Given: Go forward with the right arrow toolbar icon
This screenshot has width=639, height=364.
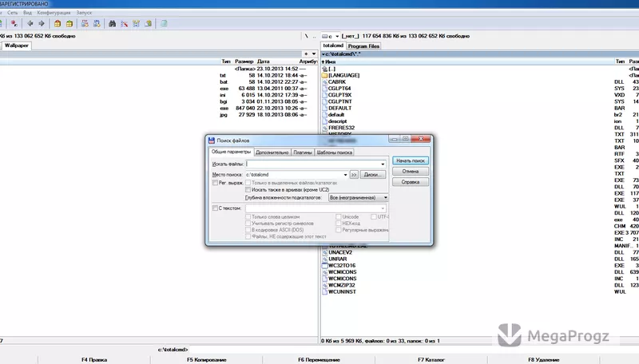Looking at the screenshot, I should click(x=42, y=24).
